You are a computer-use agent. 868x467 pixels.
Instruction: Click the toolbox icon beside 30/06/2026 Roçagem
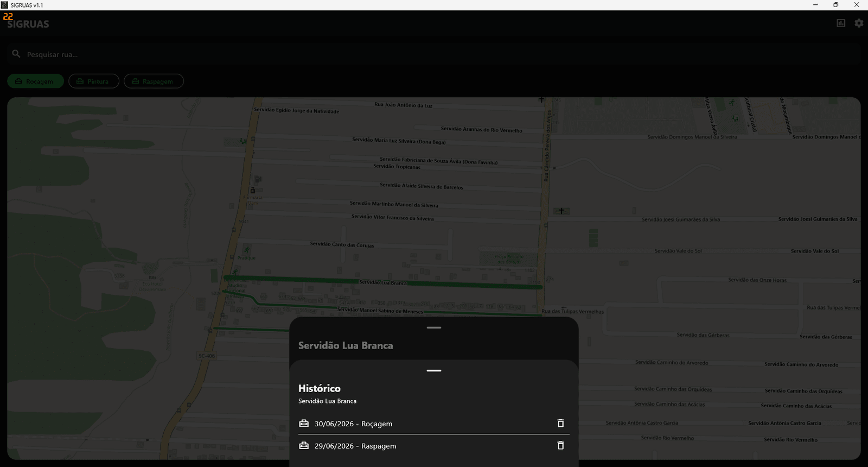(304, 424)
